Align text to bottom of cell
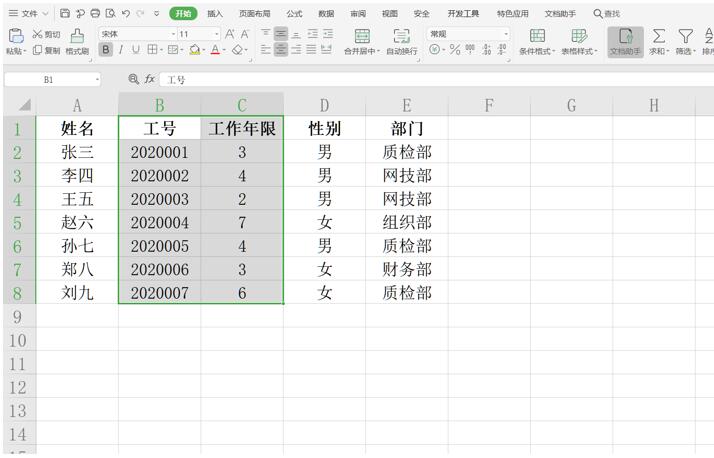This screenshot has width=714, height=458. point(296,34)
